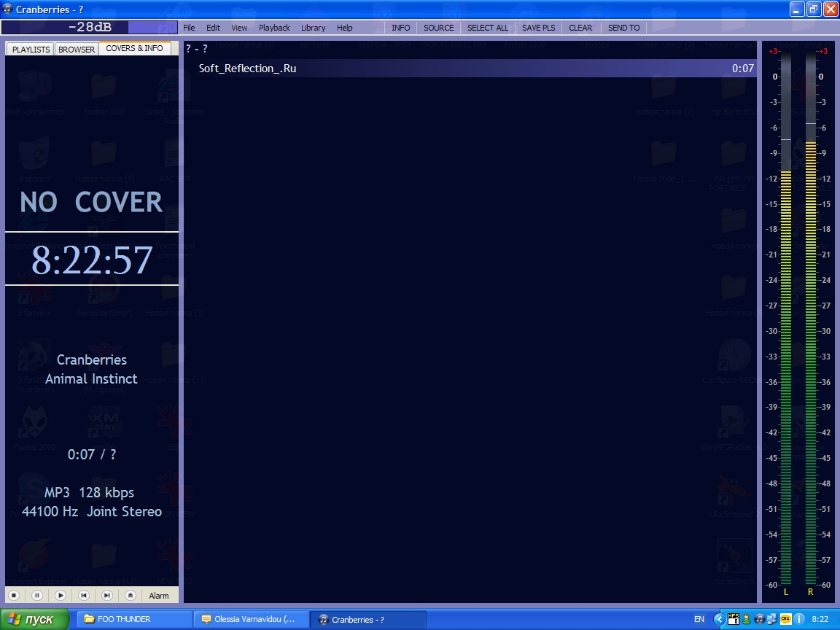Click the green user messenger tray icon
Image resolution: width=840 pixels, height=630 pixels.
(746, 619)
